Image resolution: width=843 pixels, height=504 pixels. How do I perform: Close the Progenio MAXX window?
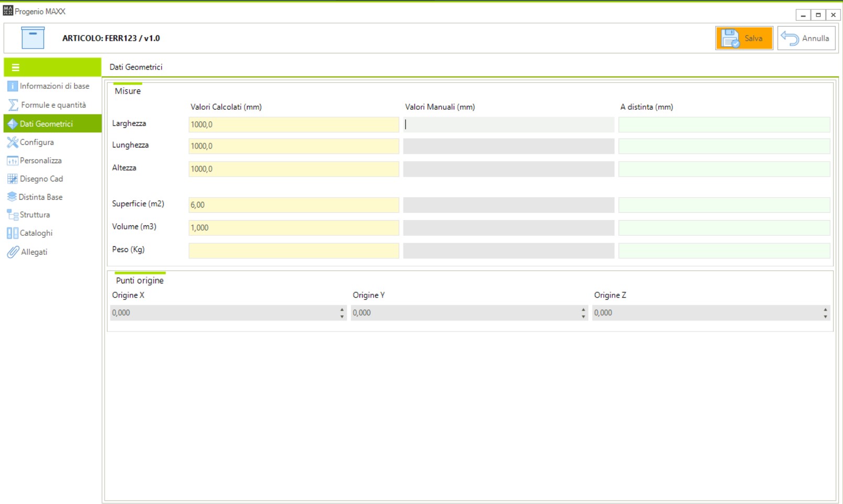pyautogui.click(x=833, y=15)
